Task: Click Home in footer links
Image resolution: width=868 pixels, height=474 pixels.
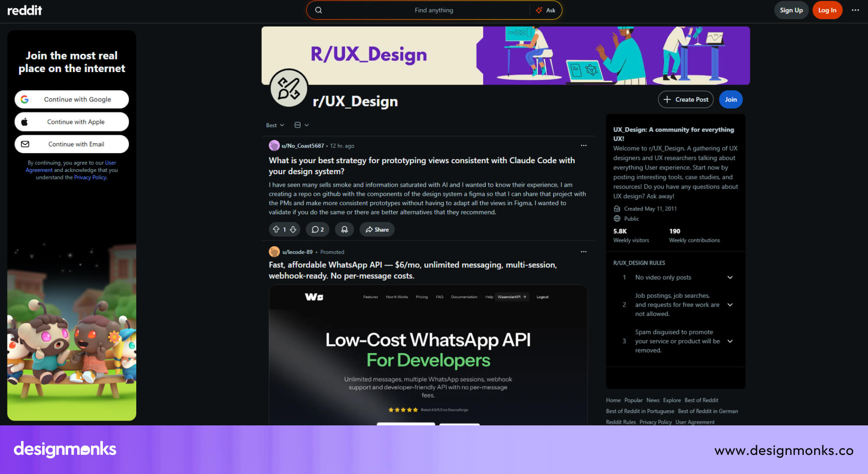Action: point(613,400)
